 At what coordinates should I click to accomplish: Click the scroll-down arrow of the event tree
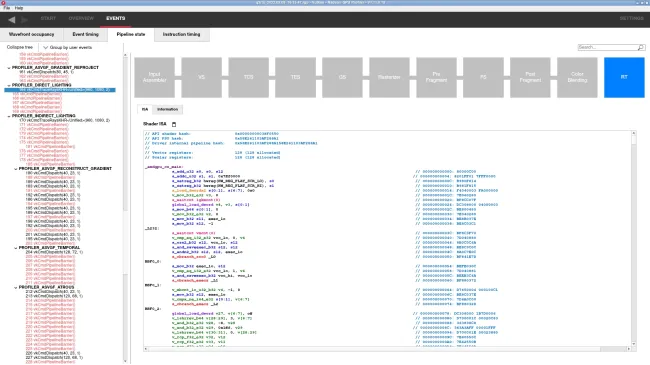[125, 361]
